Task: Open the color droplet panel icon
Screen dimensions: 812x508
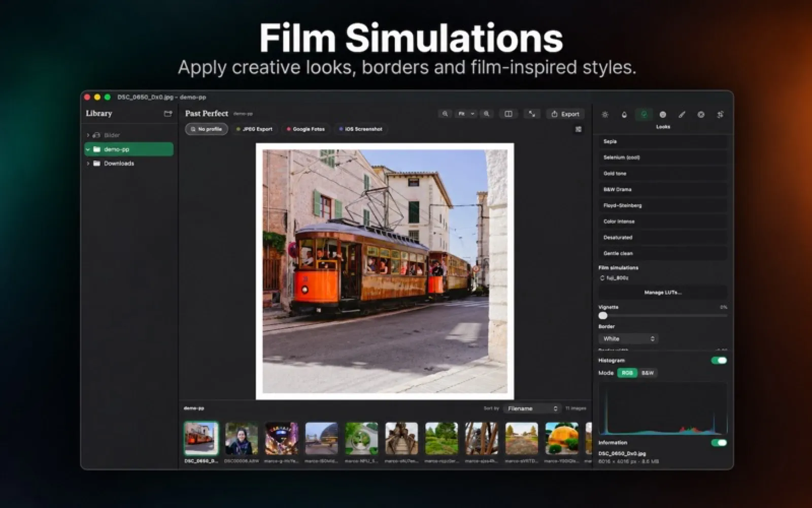Action: 624,114
